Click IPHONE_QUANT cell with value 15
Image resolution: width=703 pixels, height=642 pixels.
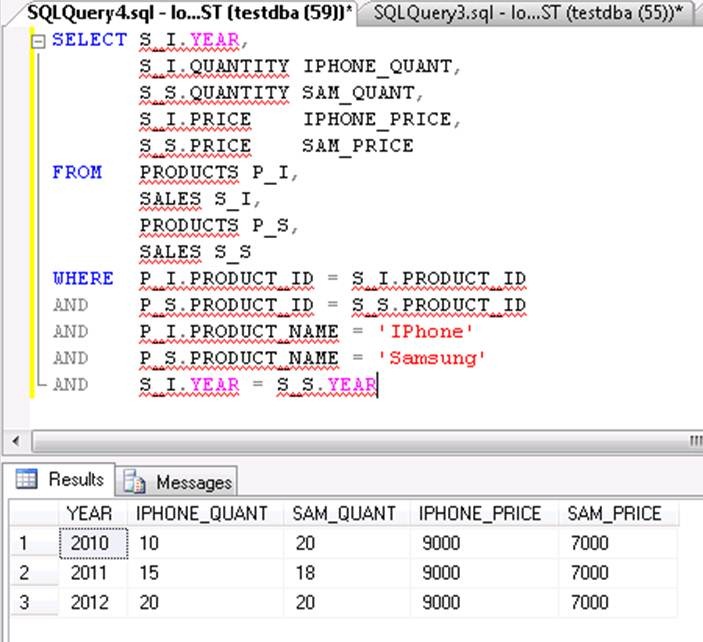[205, 573]
